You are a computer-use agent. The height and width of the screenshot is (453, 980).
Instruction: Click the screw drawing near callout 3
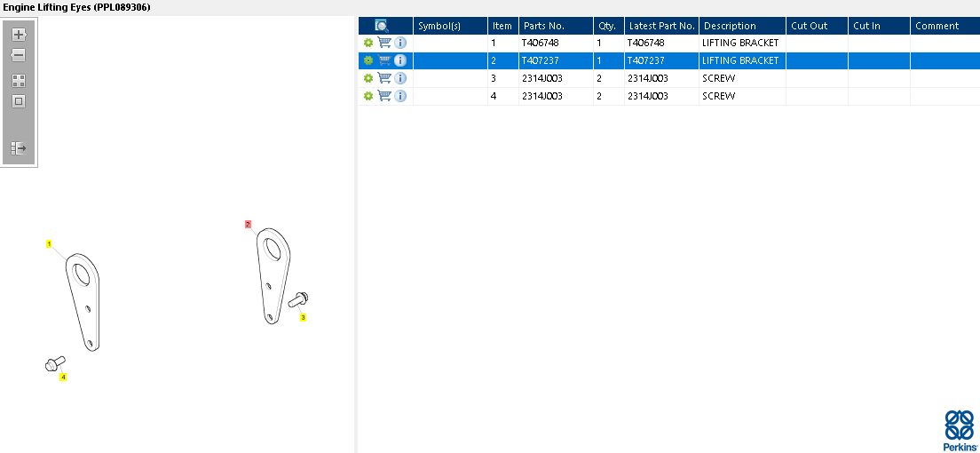(298, 299)
